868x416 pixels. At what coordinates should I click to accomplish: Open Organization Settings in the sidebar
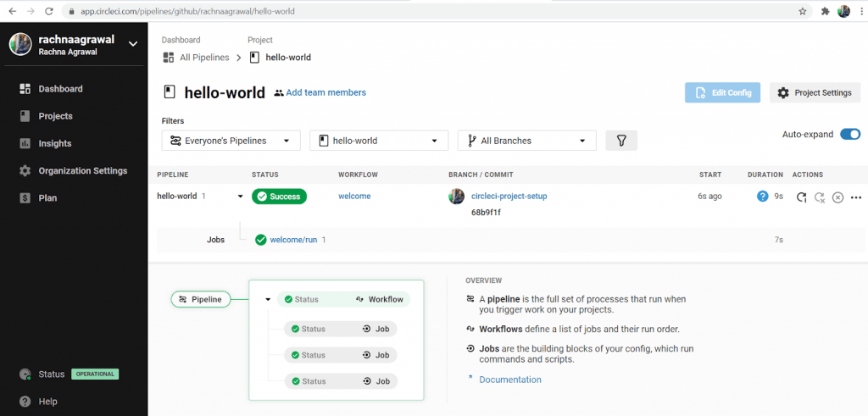click(x=82, y=170)
